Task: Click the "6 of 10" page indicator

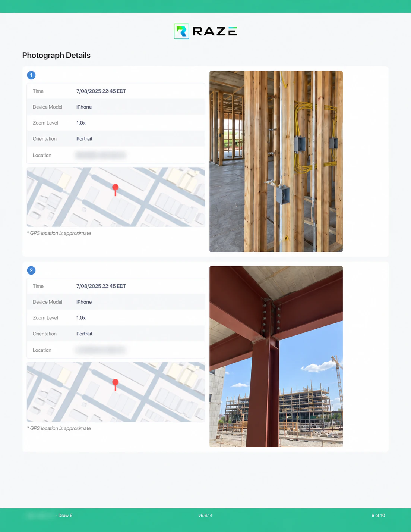Action: (378, 516)
